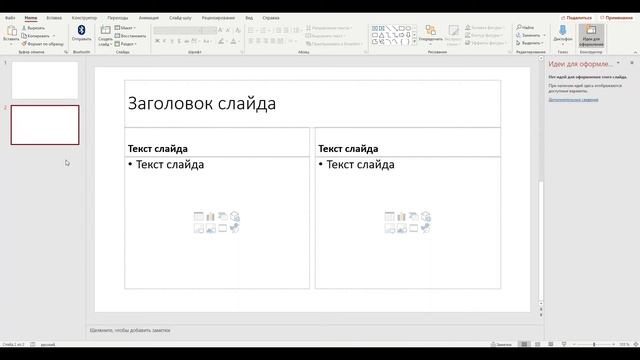640x360 pixels.
Task: Open the Clipboard group dialog launcher
Action: tap(66, 52)
